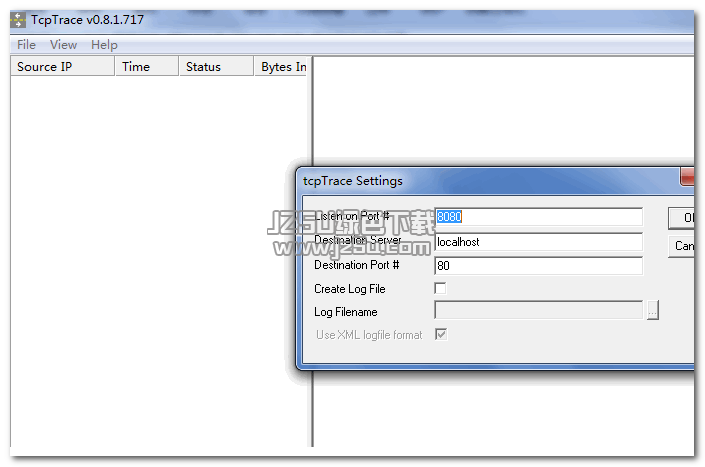Open the View menu
The height and width of the screenshot is (467, 705).
coord(63,45)
